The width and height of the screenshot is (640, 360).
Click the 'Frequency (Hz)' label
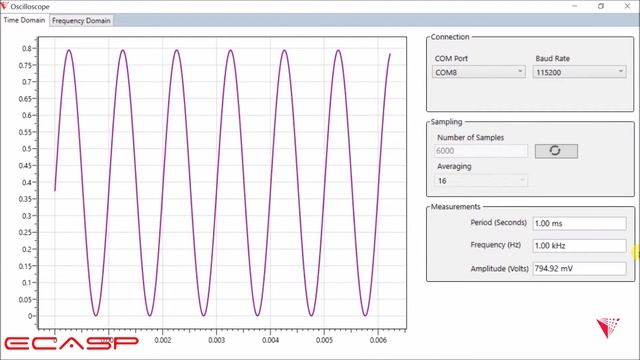click(x=496, y=244)
